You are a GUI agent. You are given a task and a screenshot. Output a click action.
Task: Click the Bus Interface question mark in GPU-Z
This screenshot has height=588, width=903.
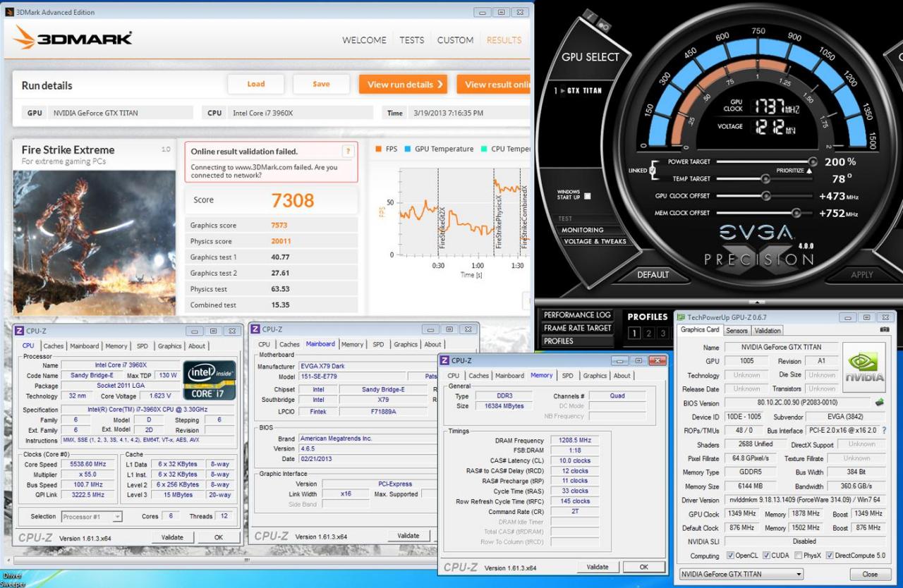(x=884, y=430)
